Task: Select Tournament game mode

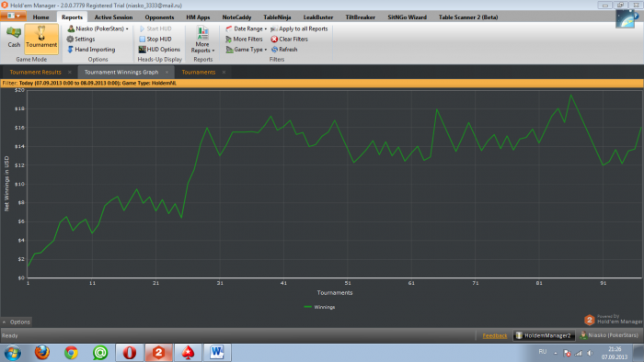Action: tap(41, 39)
